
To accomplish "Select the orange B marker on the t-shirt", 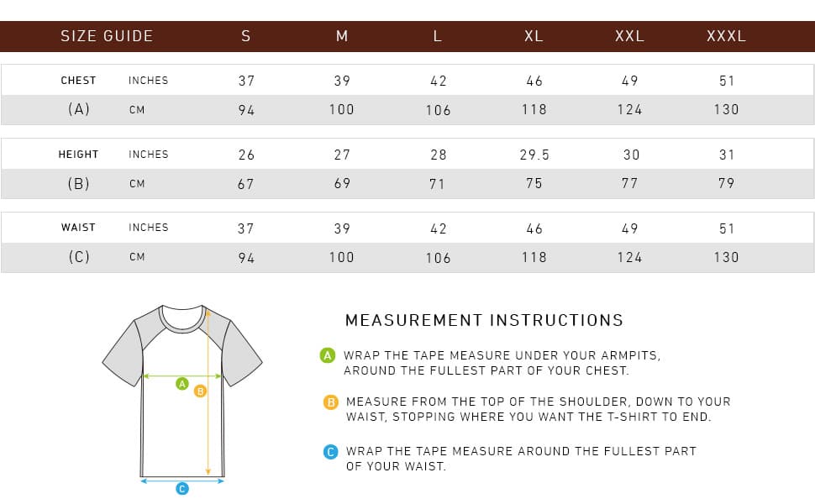I will [200, 391].
